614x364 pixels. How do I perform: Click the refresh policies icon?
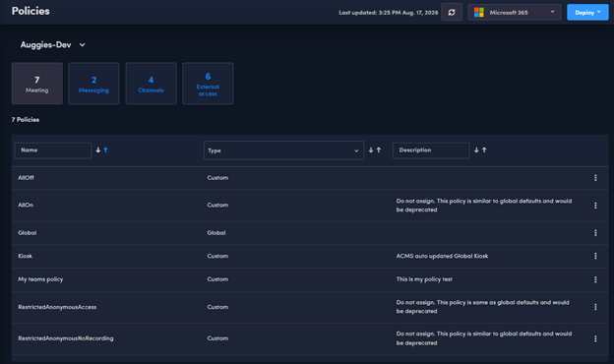(452, 12)
